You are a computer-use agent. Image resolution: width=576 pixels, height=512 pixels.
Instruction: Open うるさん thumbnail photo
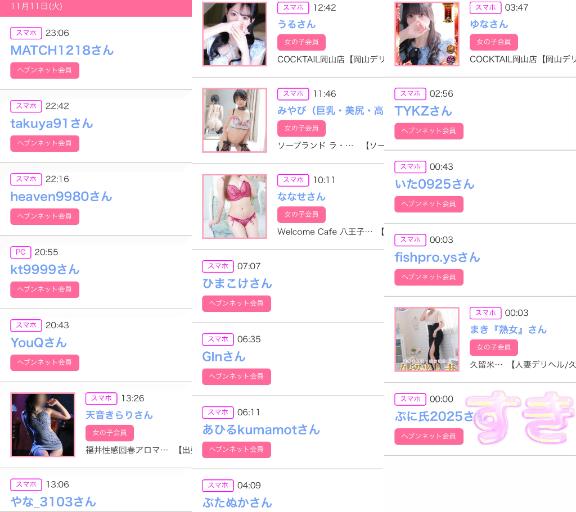click(234, 34)
